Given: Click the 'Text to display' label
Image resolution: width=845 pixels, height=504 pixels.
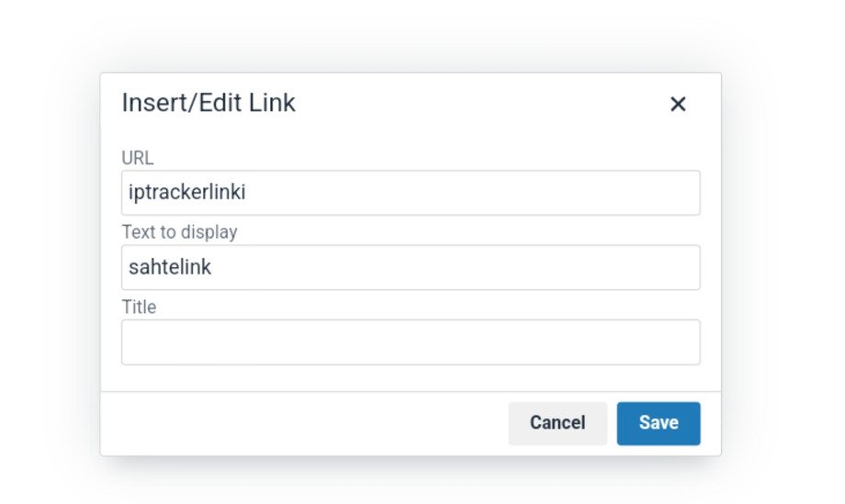Looking at the screenshot, I should click(x=179, y=232).
